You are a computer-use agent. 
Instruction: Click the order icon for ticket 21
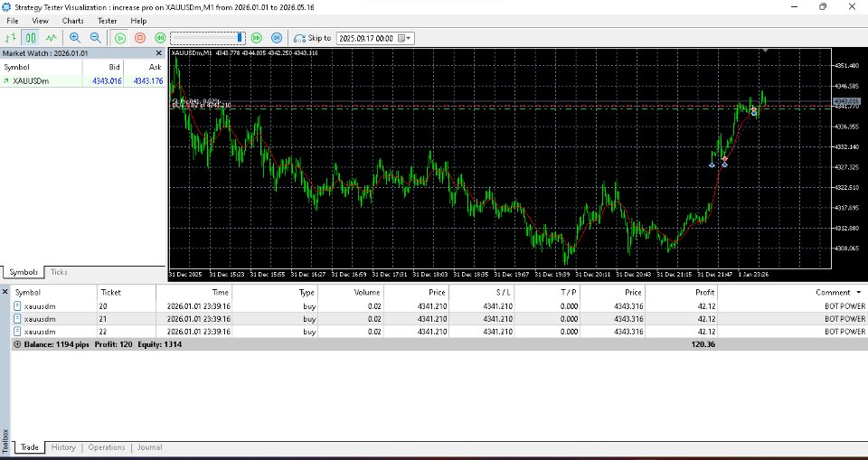(17, 319)
